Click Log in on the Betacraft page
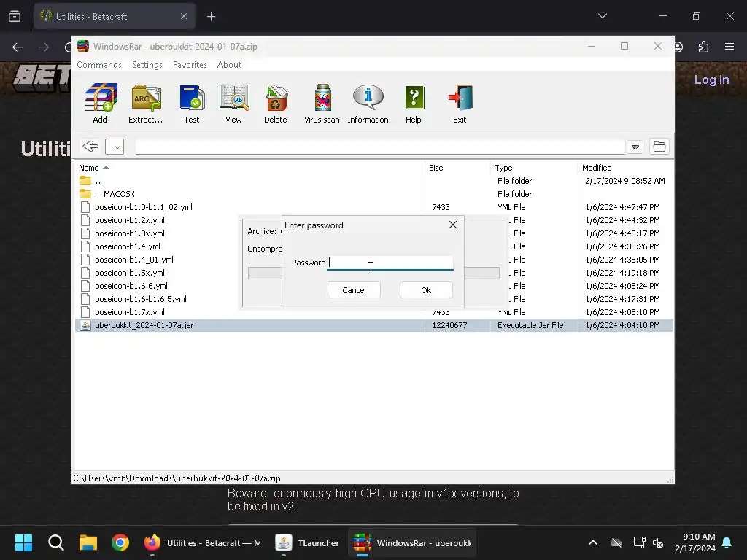 coord(711,79)
